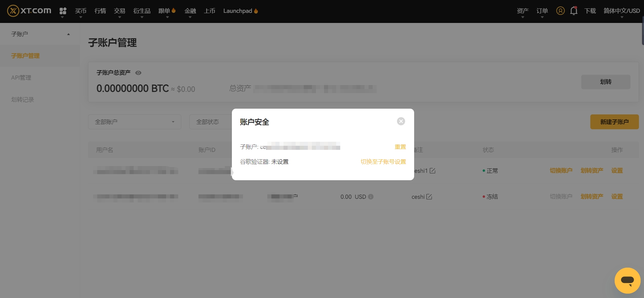Open the 全部账户 dropdown
Screen dimensions: 644x298
tap(135, 122)
